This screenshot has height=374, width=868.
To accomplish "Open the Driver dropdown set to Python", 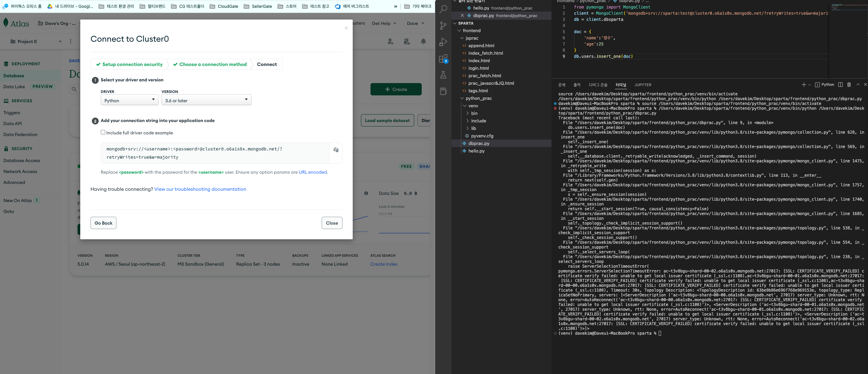I will pyautogui.click(x=129, y=100).
